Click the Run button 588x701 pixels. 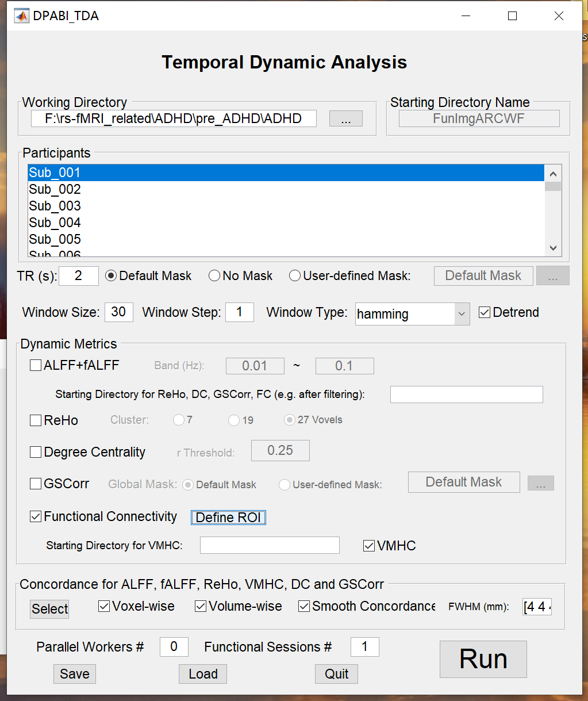(483, 659)
